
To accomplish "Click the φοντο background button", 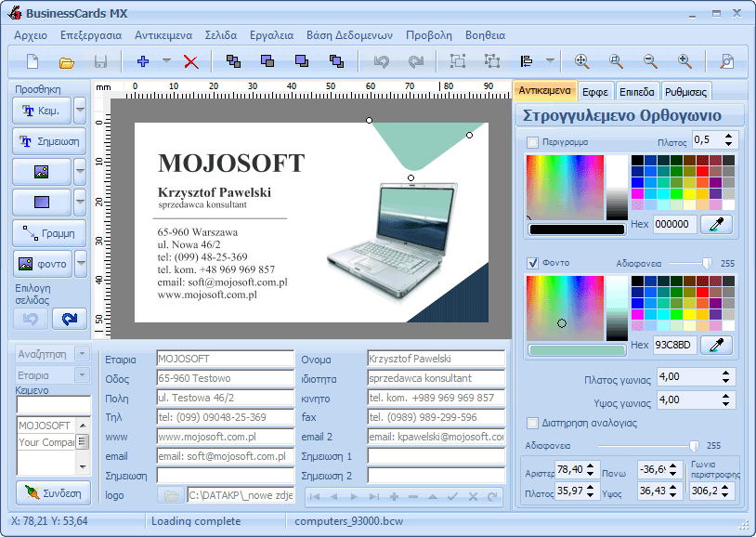I will [x=42, y=264].
